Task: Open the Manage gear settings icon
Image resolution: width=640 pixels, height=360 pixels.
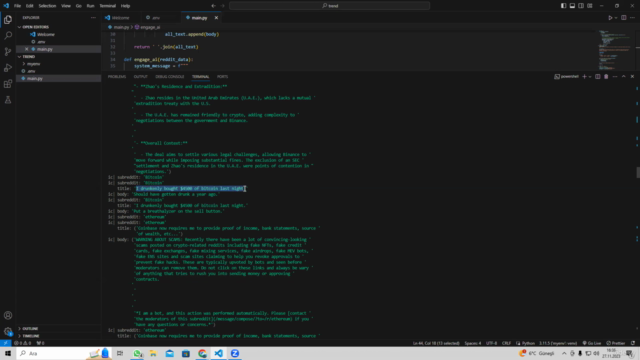Action: 8,331
